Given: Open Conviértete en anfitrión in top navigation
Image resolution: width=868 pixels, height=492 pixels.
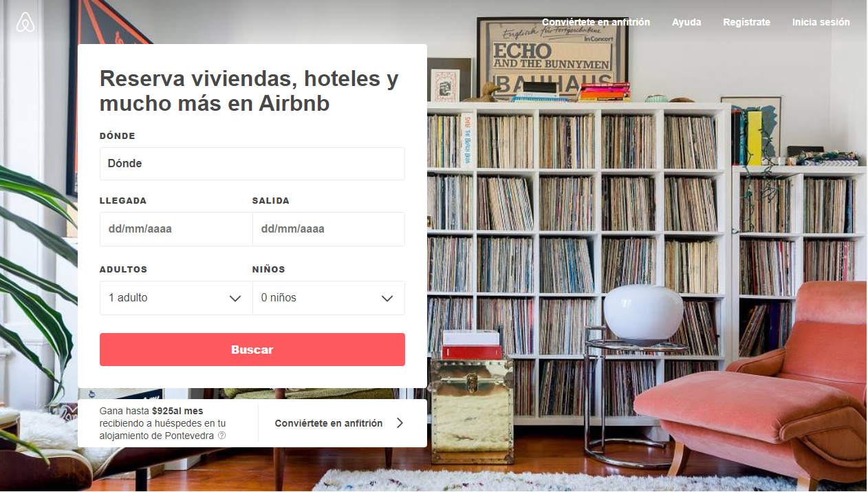Looking at the screenshot, I should 596,22.
